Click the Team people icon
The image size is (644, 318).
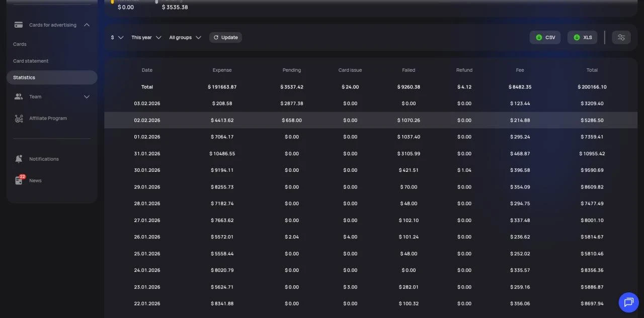pos(19,96)
